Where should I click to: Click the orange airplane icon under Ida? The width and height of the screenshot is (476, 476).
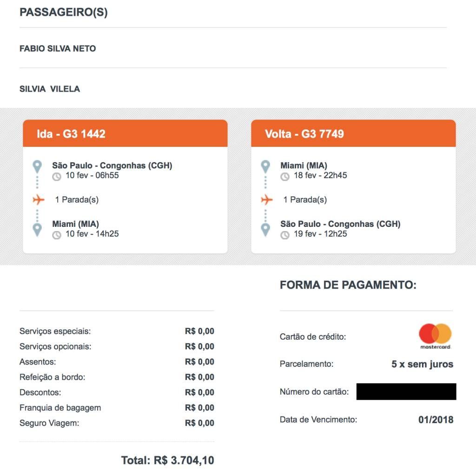38,200
